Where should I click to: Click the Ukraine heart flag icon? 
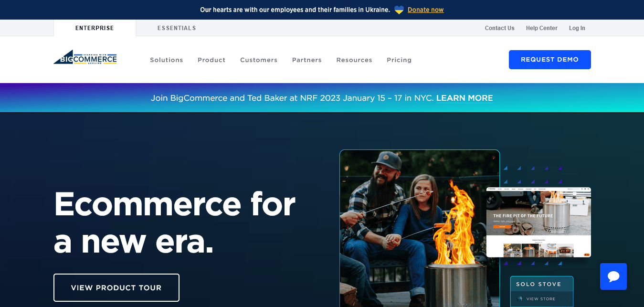[x=399, y=10]
